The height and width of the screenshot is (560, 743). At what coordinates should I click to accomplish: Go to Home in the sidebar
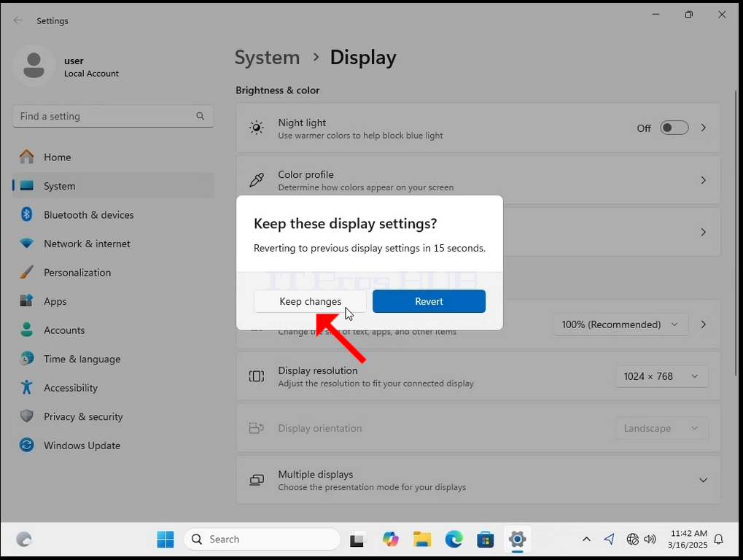click(113, 157)
